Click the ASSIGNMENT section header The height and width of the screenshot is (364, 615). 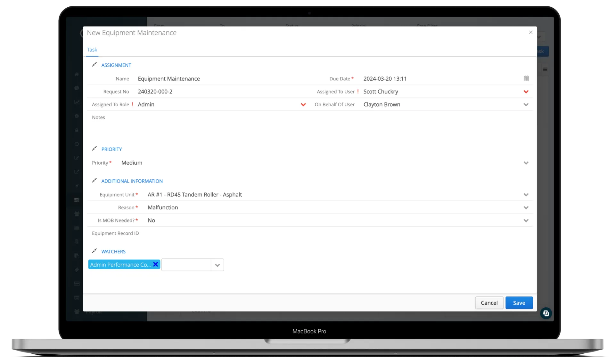point(116,65)
